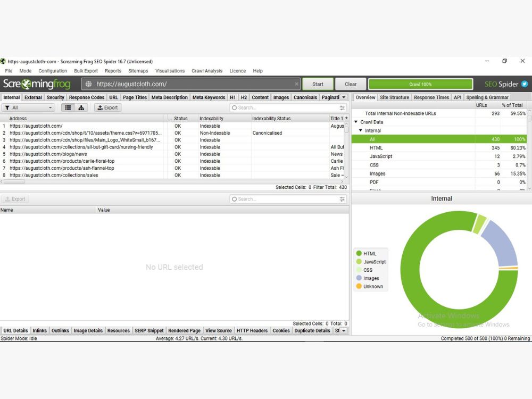The height and width of the screenshot is (399, 532).
Task: Clear the URL field with X icon
Action: (296, 84)
